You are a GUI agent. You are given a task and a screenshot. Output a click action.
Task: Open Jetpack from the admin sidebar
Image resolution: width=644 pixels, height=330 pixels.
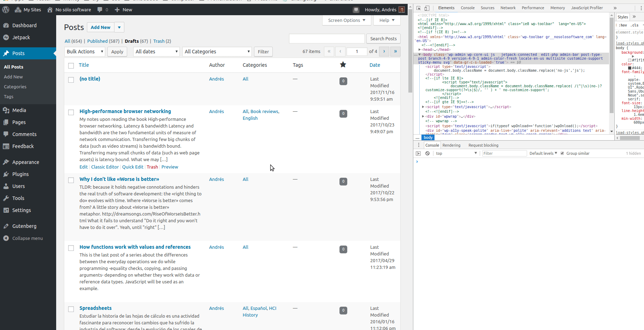(x=20, y=37)
